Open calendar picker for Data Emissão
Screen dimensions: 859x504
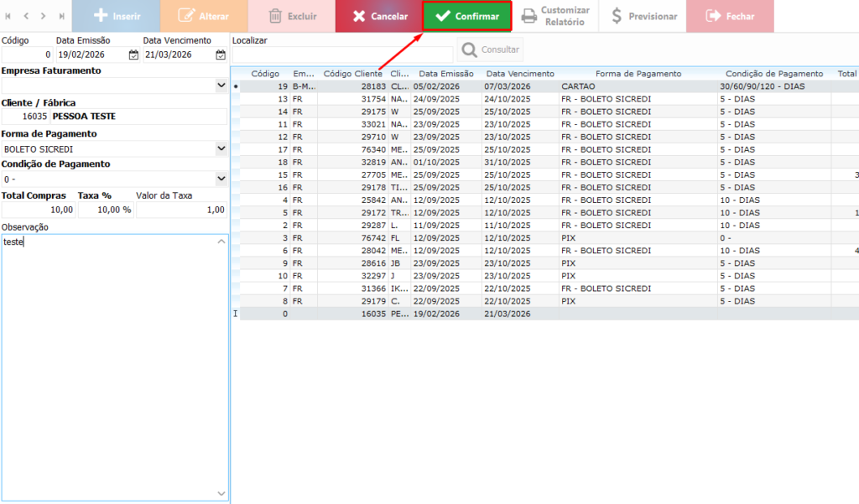[x=133, y=55]
